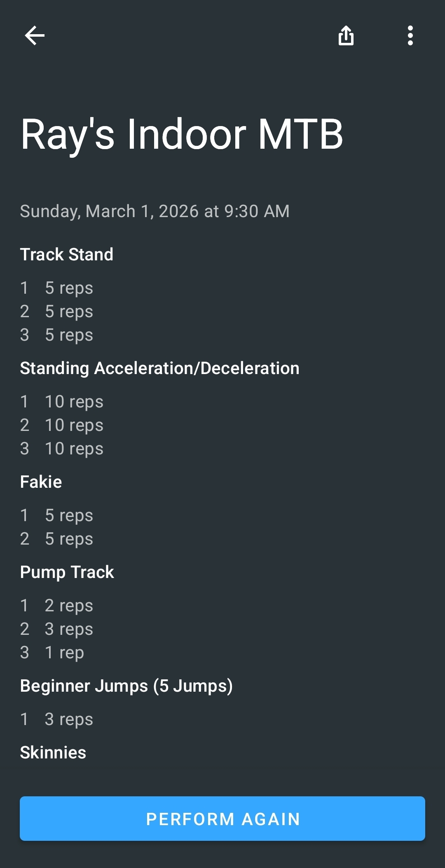Open the Track Stand exercise
Viewport: 445px width, 868px height.
tap(67, 254)
